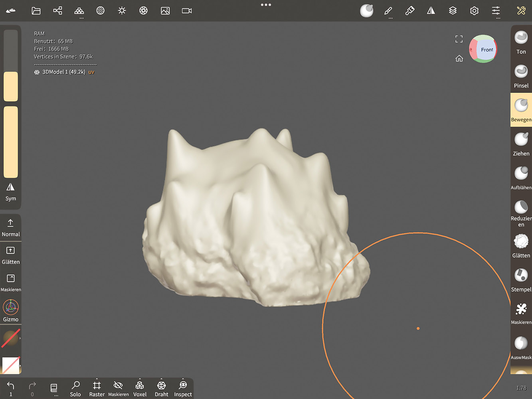532x399 pixels.
Task: Select the Reduzieren flatten tool
Action: click(x=521, y=213)
